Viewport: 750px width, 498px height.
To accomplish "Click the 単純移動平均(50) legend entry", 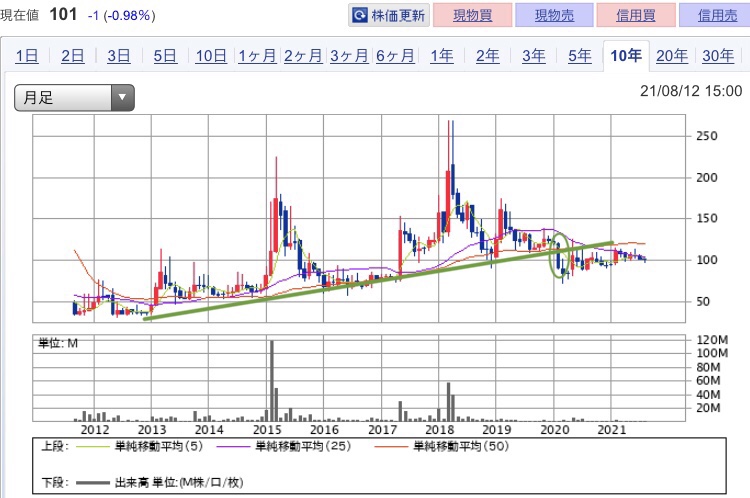I will (x=441, y=446).
